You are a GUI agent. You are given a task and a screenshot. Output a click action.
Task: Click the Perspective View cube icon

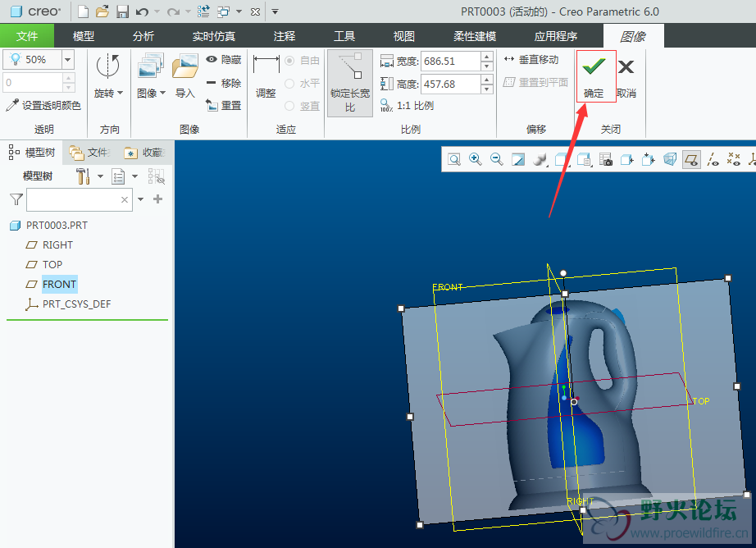pyautogui.click(x=670, y=159)
